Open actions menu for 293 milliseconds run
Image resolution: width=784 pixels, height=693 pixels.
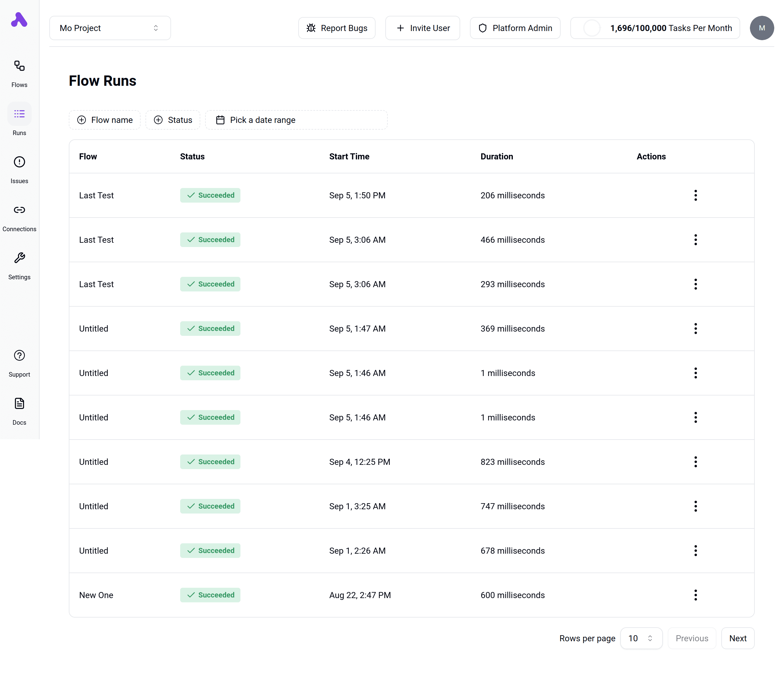click(695, 284)
